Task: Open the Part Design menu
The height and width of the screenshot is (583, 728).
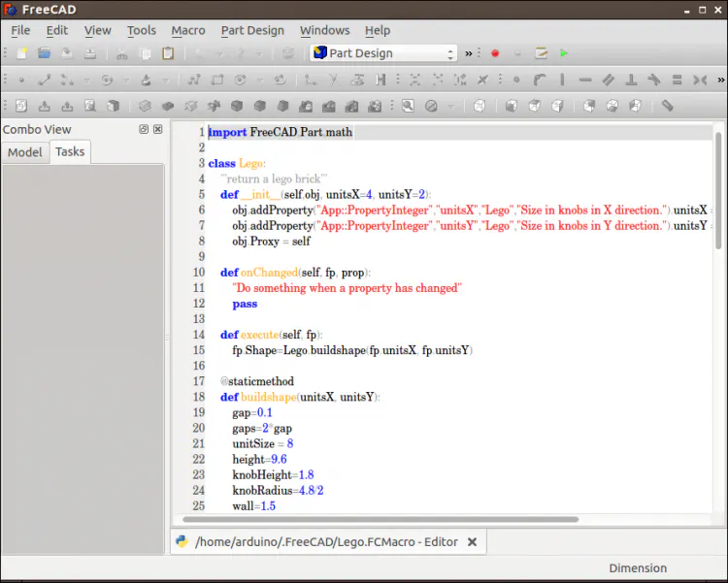Action: point(252,30)
